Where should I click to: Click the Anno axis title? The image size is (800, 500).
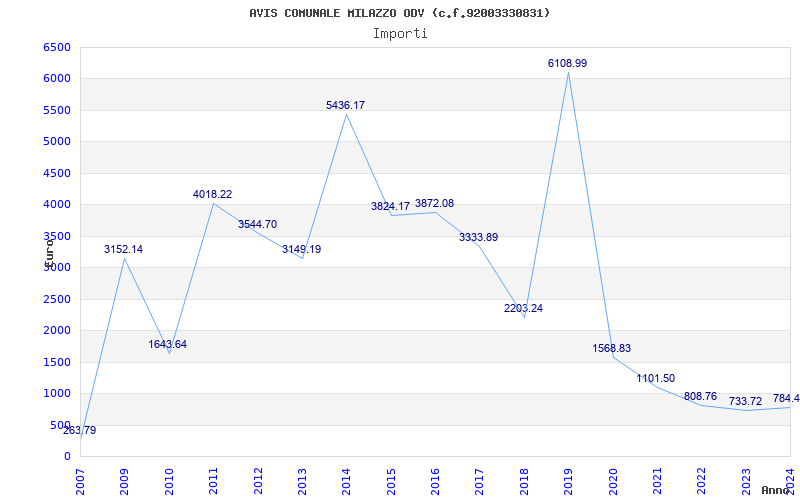click(x=774, y=490)
